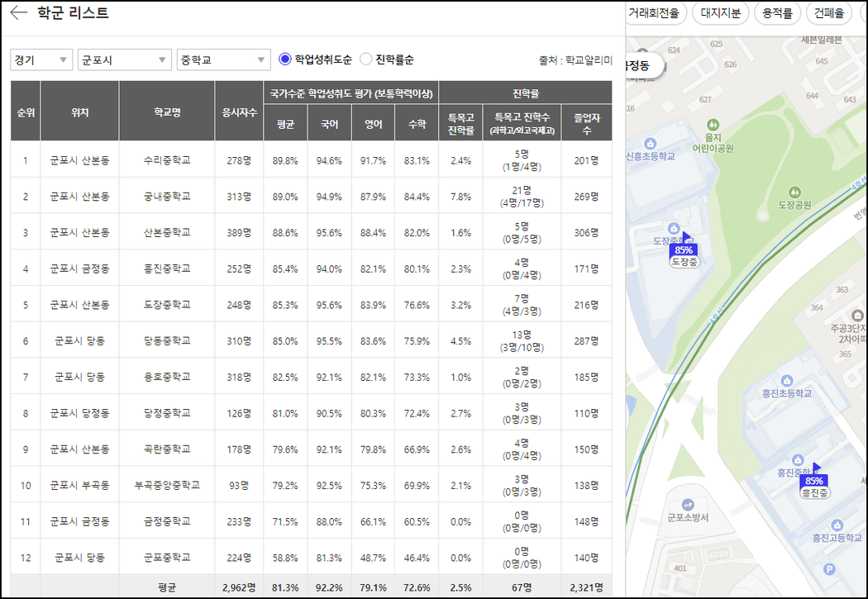
Task: Click the 특목고 진학률 column header
Action: [460, 123]
